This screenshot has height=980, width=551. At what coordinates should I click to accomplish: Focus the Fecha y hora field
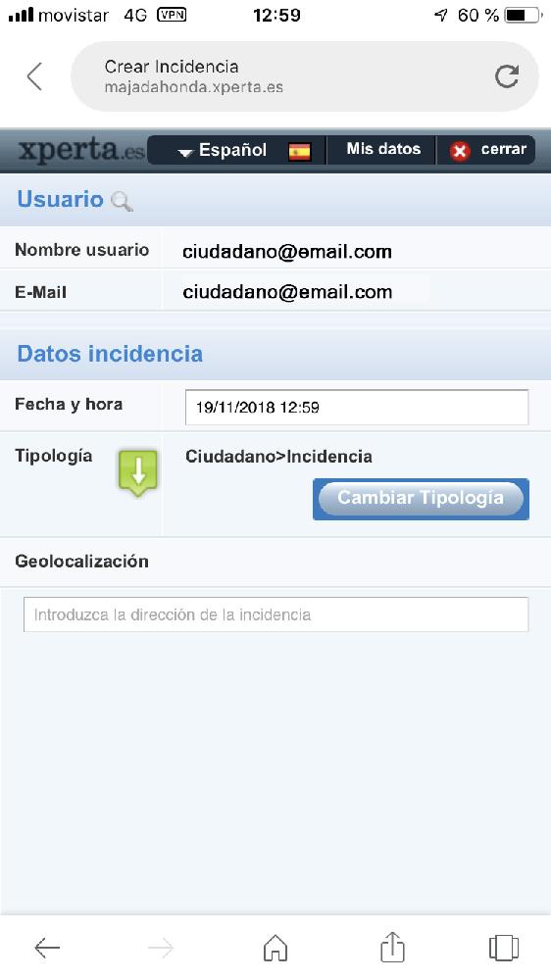tap(357, 408)
